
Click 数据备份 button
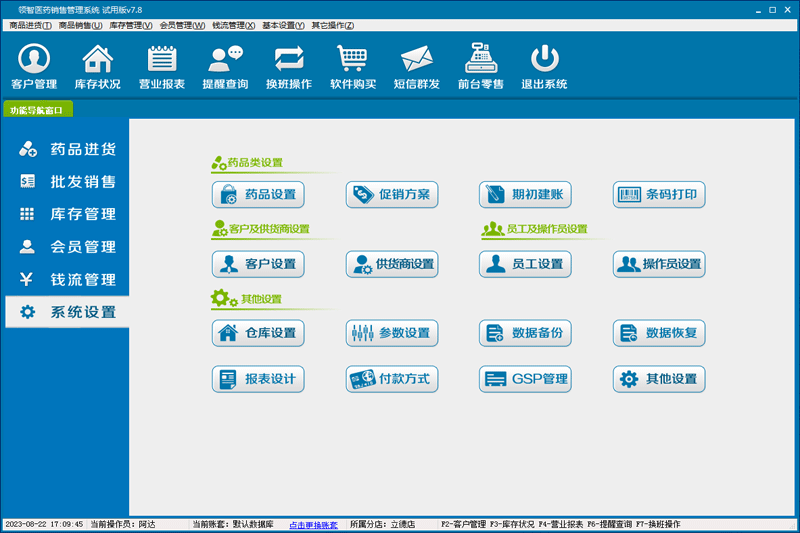coord(525,333)
